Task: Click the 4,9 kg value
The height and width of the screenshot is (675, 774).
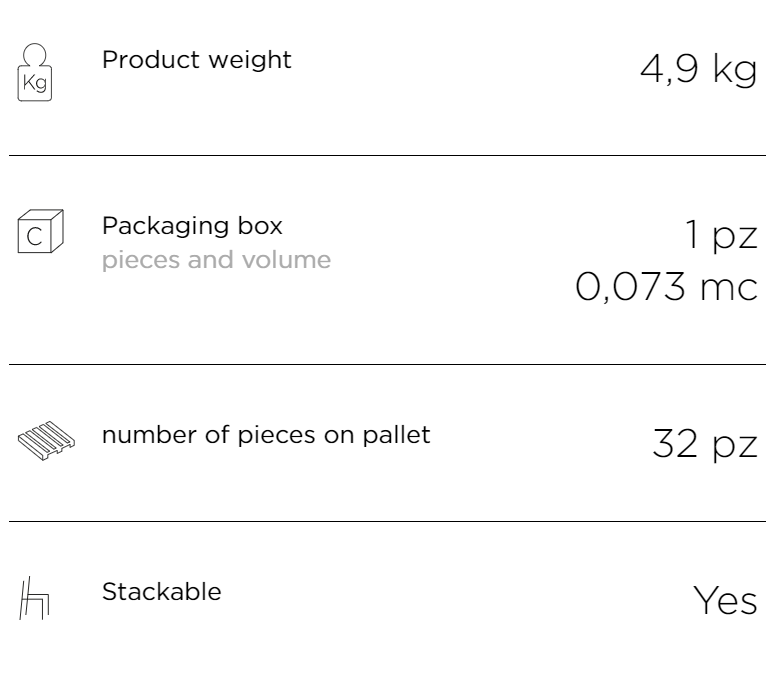Action: point(698,69)
